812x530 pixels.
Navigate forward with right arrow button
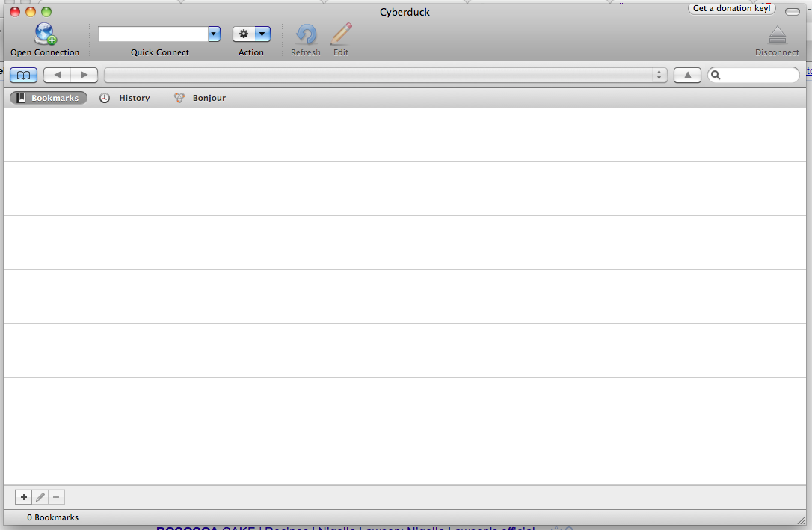(84, 75)
